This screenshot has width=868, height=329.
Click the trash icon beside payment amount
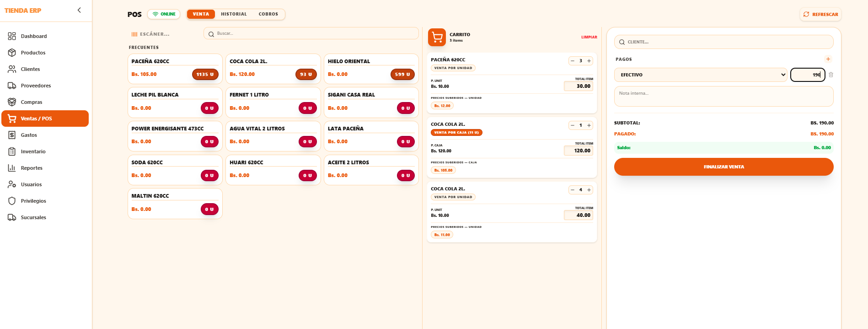[x=831, y=75]
